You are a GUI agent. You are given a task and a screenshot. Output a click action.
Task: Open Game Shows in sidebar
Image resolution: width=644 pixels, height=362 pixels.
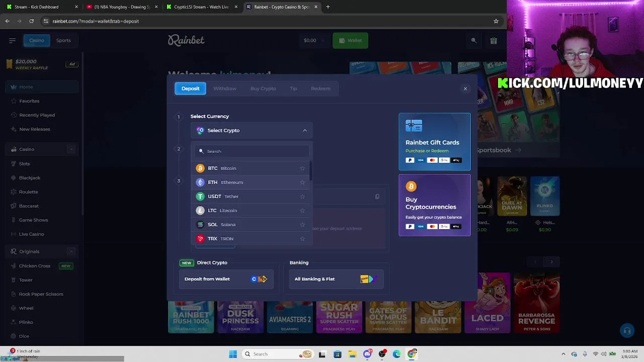(42, 220)
